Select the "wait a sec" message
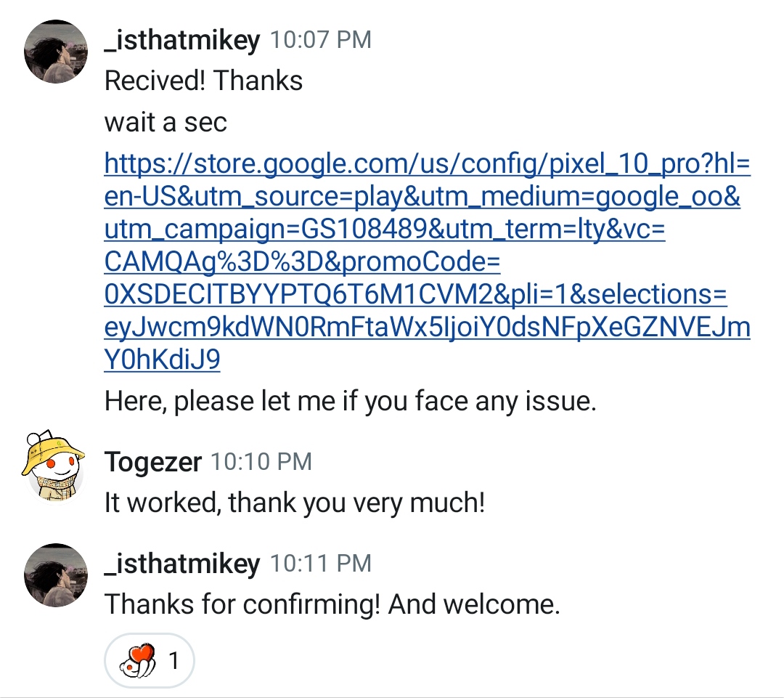Viewport: 784px width, 698px height. [x=166, y=122]
